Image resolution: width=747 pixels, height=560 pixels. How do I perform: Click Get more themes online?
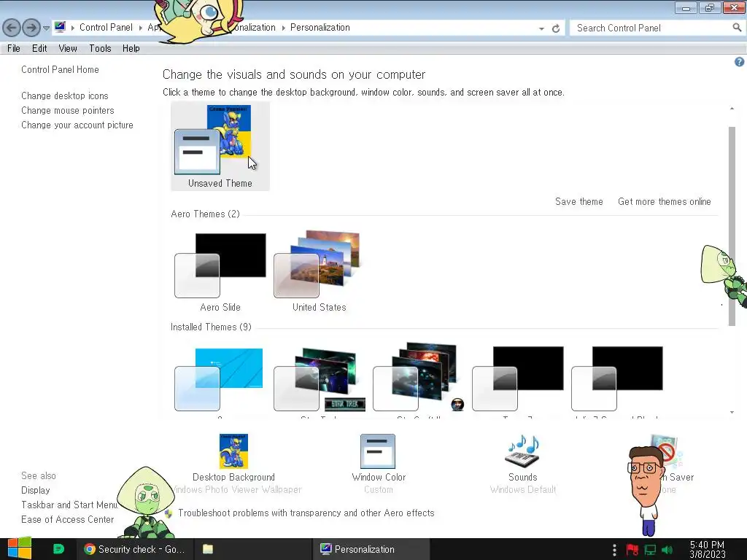(664, 201)
